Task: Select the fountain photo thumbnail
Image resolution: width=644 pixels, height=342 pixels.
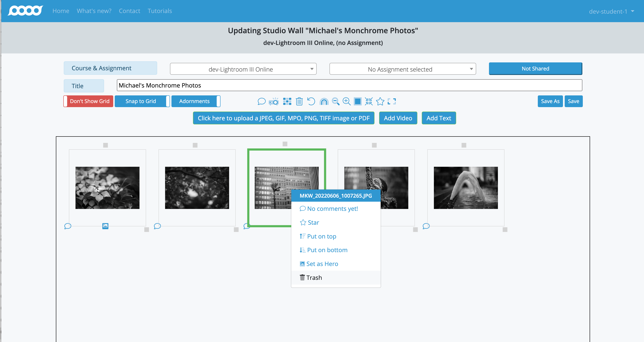Action: coord(466,188)
